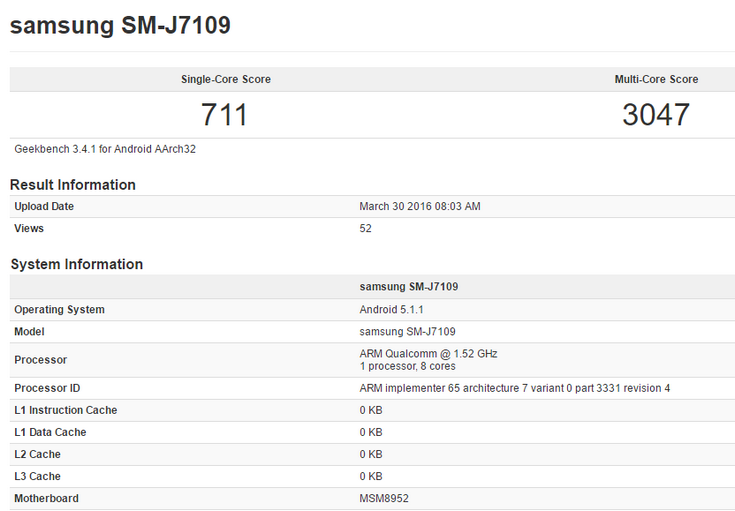This screenshot has width=735, height=511.
Task: Select the L3 Cache row label
Action: (x=37, y=476)
